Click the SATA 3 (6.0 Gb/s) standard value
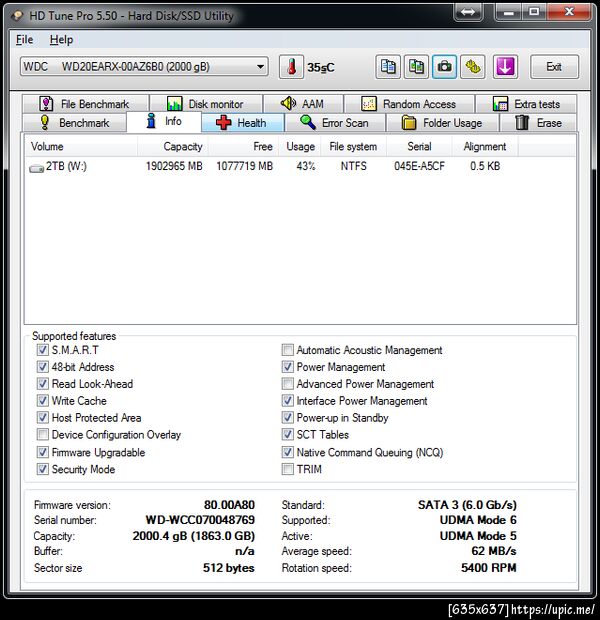 467,505
